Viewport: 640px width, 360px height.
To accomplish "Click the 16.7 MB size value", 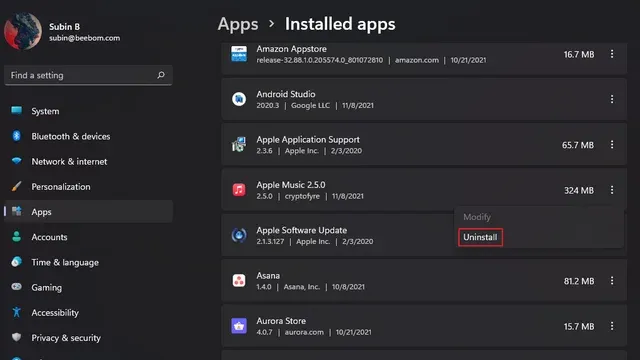I will click(579, 54).
